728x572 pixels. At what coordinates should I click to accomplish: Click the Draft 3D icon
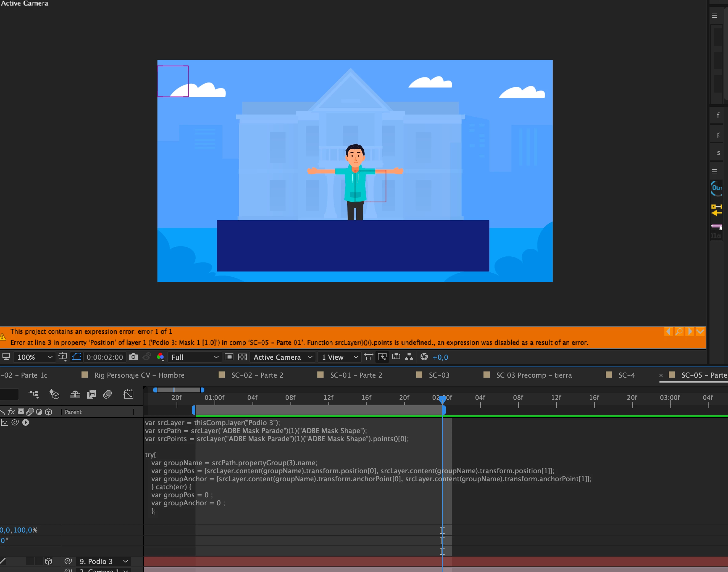(x=54, y=395)
